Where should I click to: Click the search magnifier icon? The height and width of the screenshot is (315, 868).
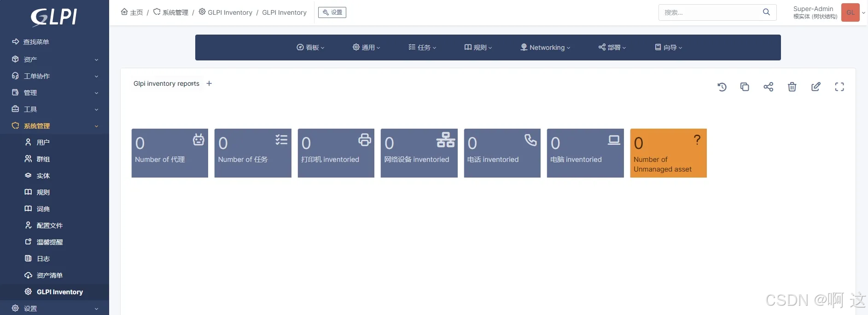766,12
